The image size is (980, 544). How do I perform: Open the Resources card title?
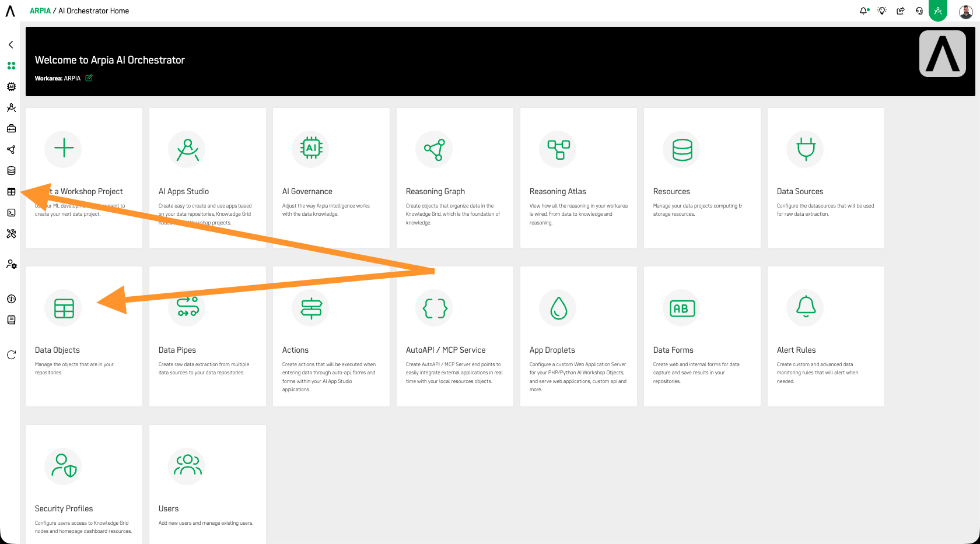coord(671,191)
